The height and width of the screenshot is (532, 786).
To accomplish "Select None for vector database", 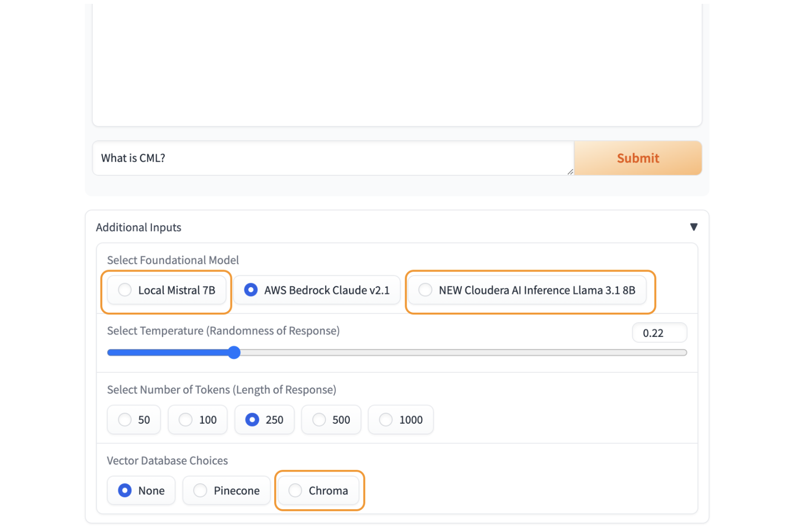I will coord(141,491).
